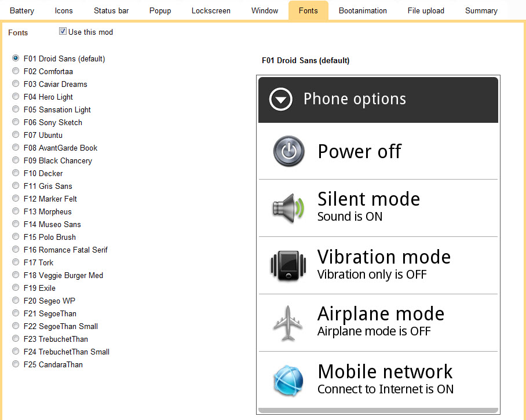Toggle the Use this mod checkbox
Viewport: 526px width, 420px height.
point(63,31)
